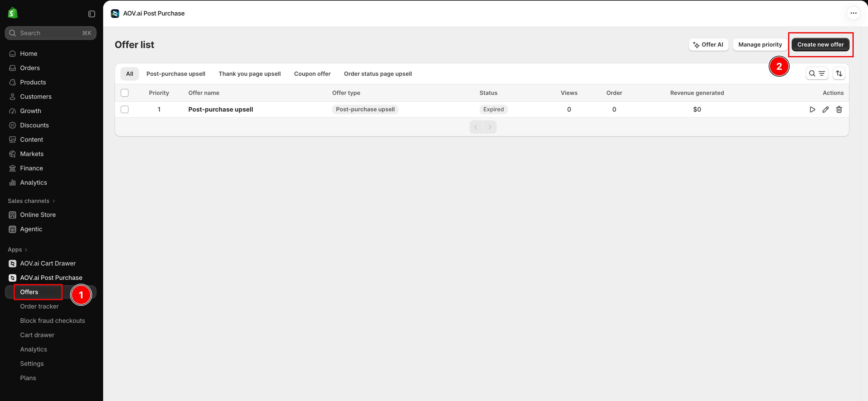Viewport: 868px width, 401px height.
Task: Switch to the Coupon offer tab
Action: pyautogui.click(x=312, y=74)
